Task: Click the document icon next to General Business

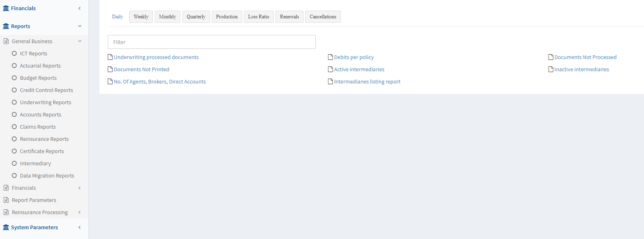Action: point(6,41)
